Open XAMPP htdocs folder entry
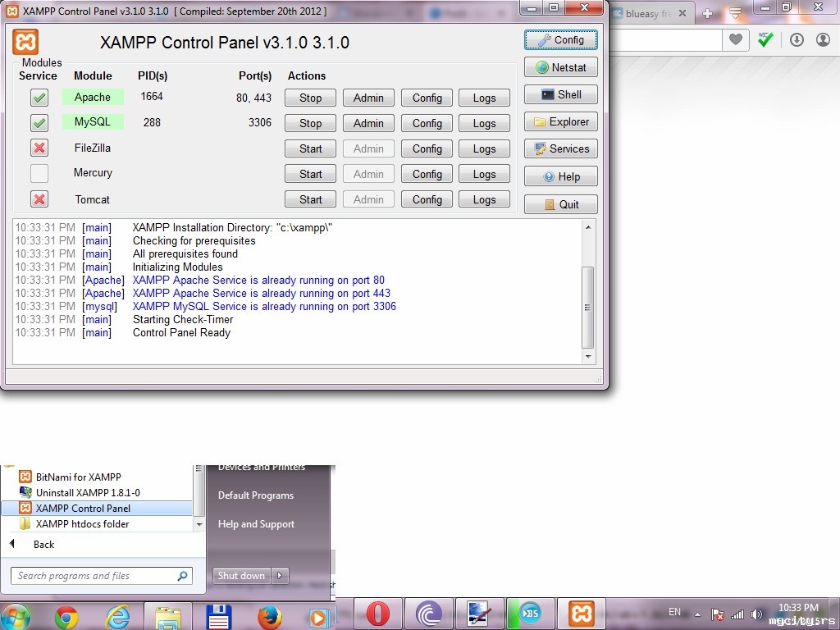 click(x=75, y=524)
